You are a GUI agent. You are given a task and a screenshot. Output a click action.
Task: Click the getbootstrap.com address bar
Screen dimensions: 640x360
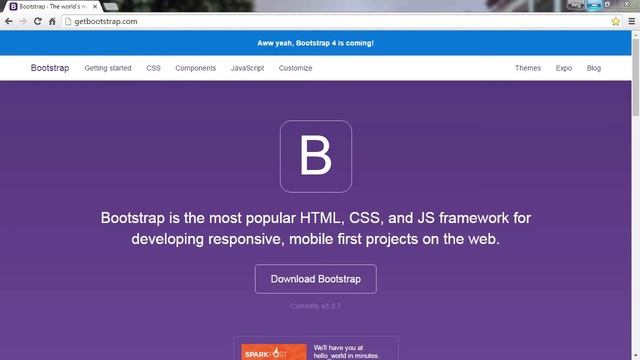click(341, 21)
